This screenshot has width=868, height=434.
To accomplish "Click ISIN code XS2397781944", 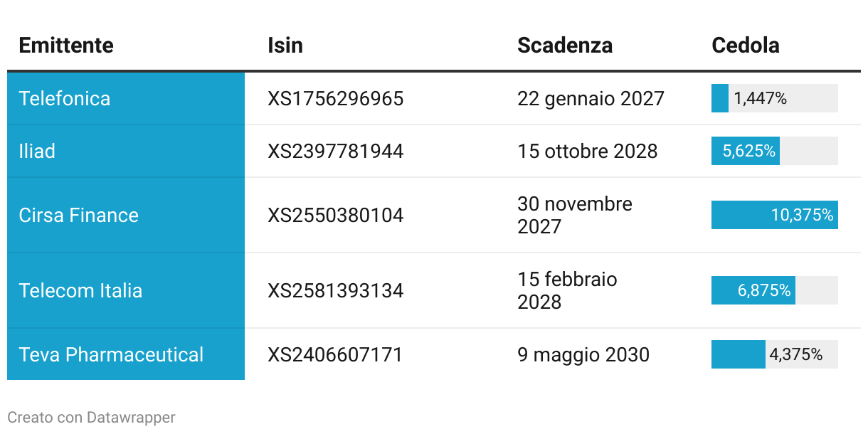I will click(336, 151).
